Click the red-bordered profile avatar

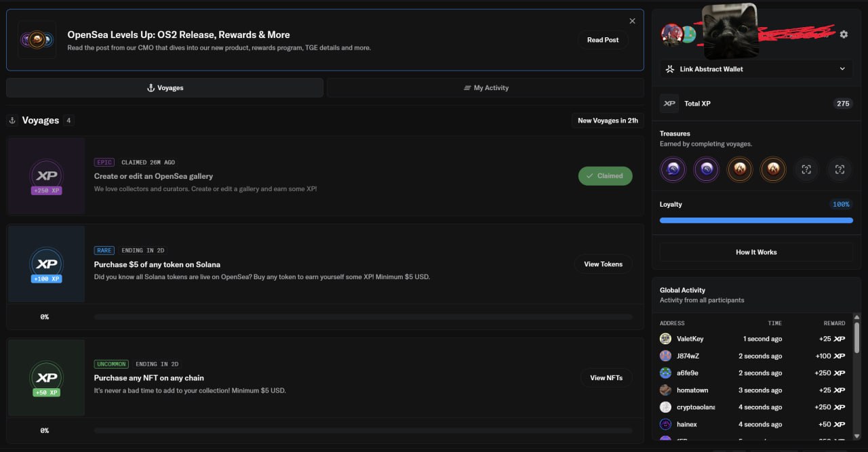click(672, 35)
